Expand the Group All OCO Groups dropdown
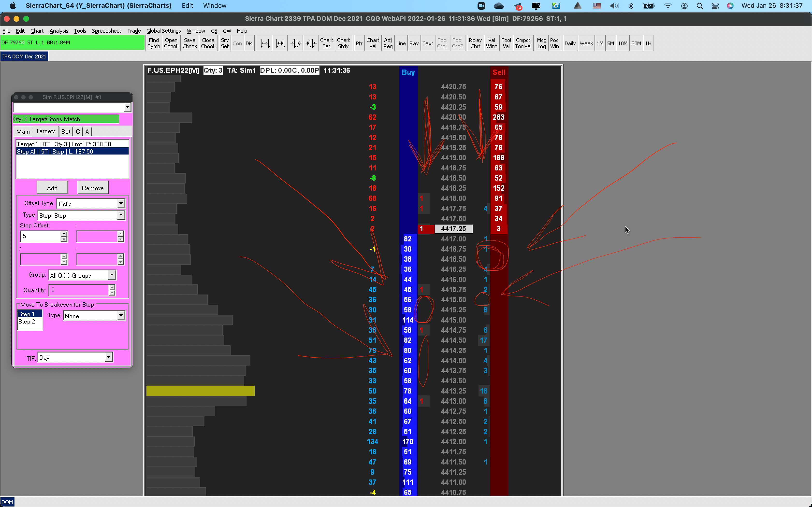Screen dimensions: 812x507 [x=112, y=275]
